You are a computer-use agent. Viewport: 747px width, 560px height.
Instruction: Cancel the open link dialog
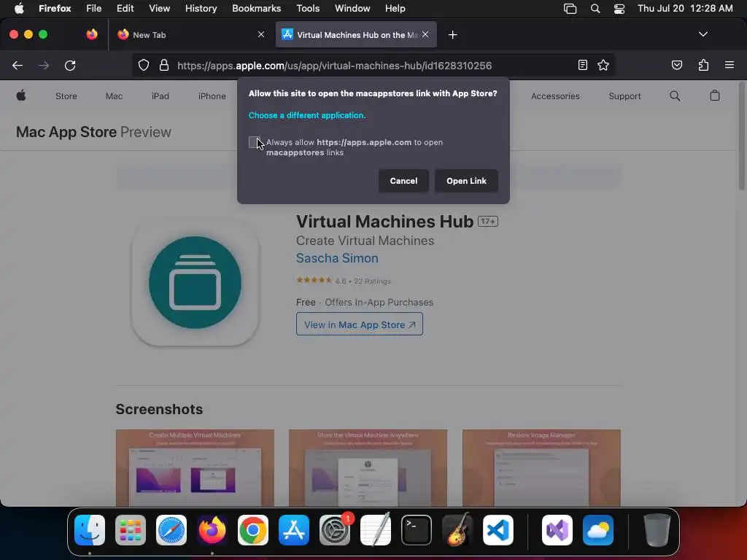click(x=403, y=181)
